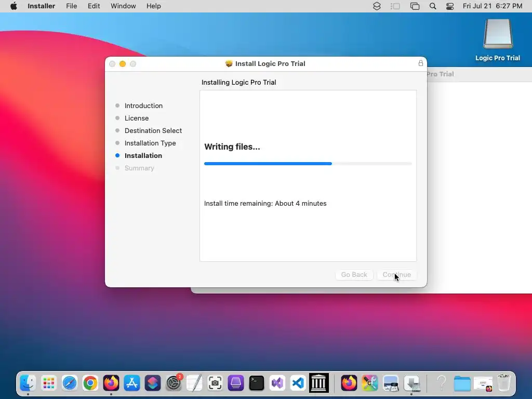Launch Safari from the dock
The width and height of the screenshot is (532, 399).
pyautogui.click(x=70, y=383)
